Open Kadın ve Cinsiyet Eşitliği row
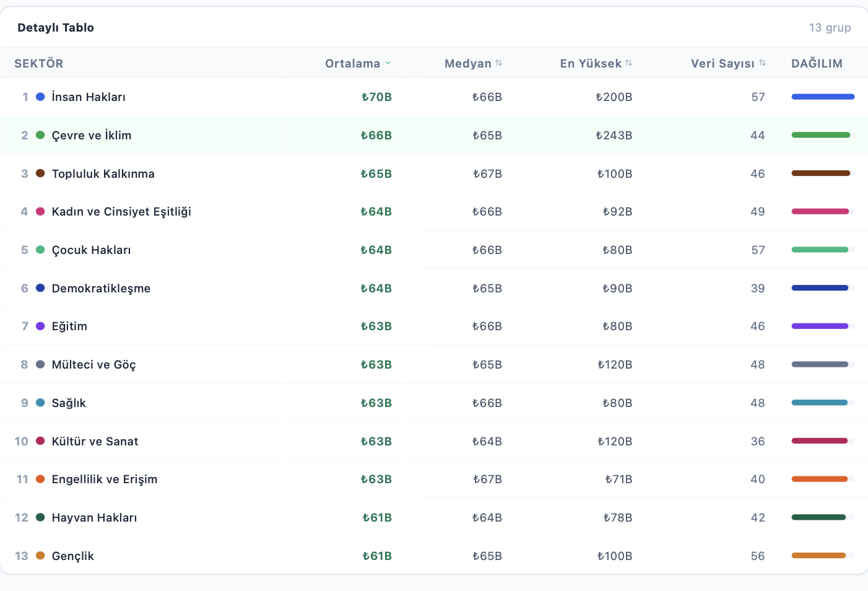Viewport: 868px width, 591px height. (x=434, y=211)
